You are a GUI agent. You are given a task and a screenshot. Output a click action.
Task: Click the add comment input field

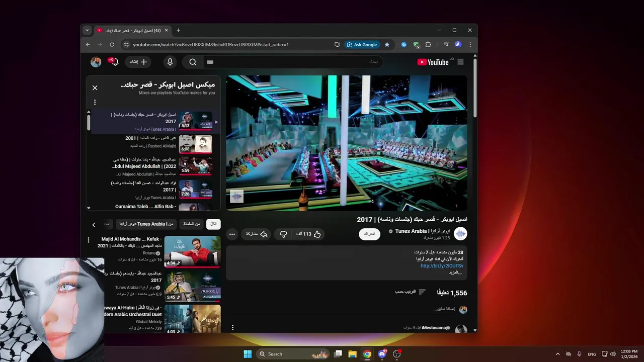point(342,309)
